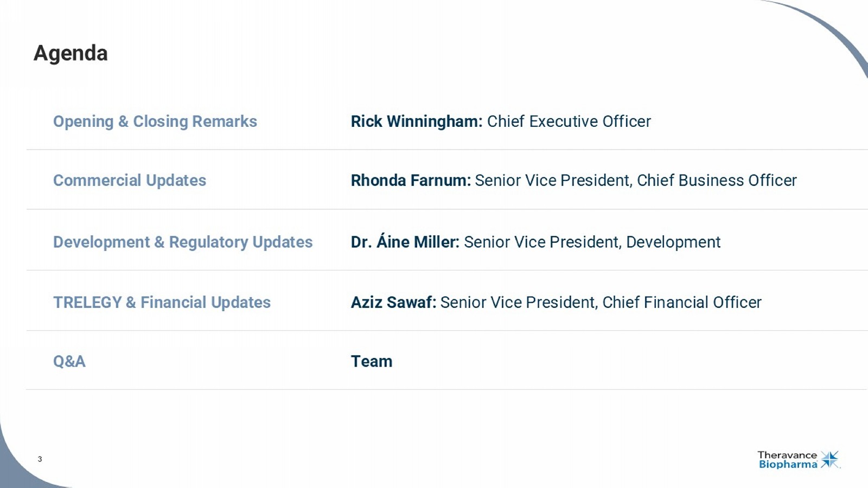Click the slide page number 3

pyautogui.click(x=40, y=459)
